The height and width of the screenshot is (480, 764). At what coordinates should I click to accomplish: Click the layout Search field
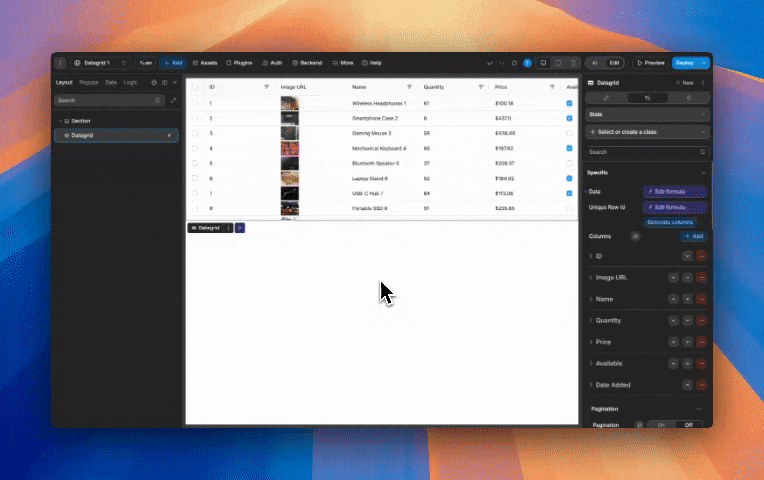[109, 100]
